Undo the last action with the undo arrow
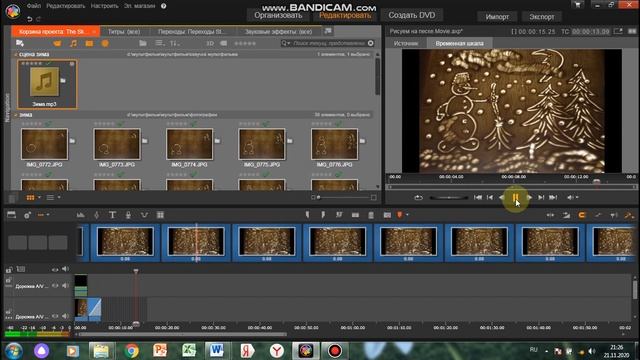 coord(30,19)
